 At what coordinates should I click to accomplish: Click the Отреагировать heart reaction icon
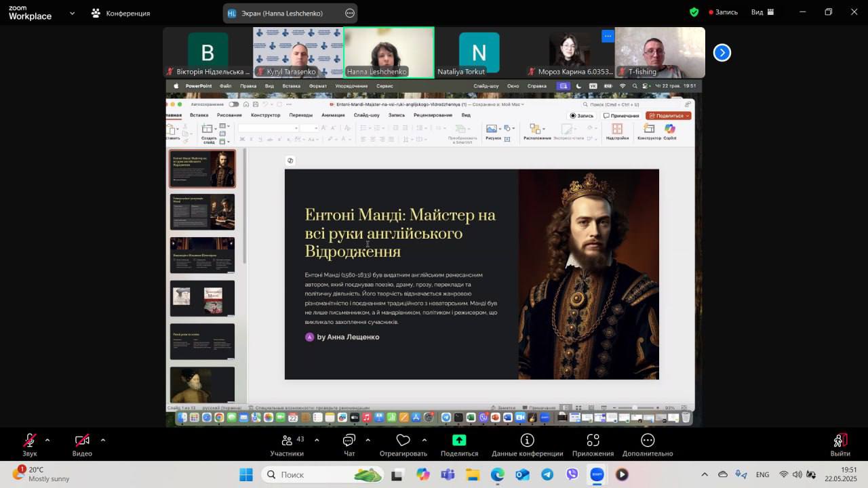click(403, 441)
